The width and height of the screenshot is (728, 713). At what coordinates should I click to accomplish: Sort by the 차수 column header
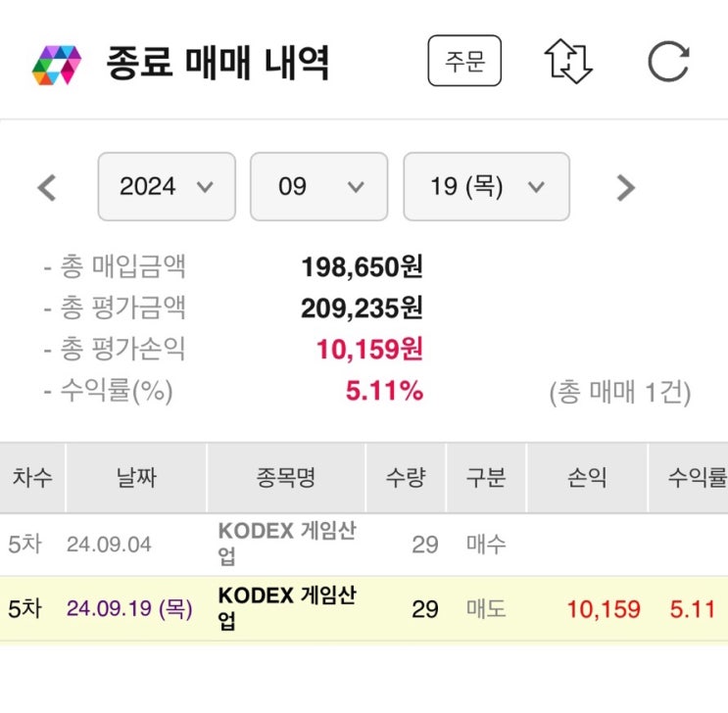coord(32,477)
